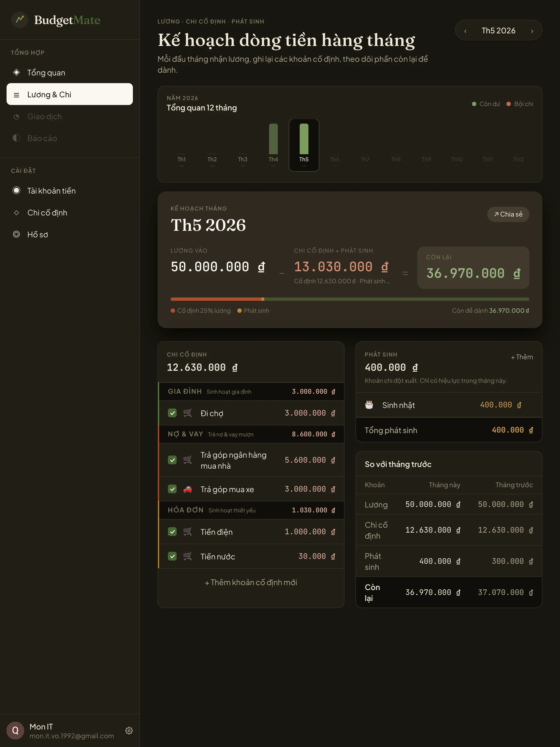Click the Phát sinh yellow legend dot
Image resolution: width=560 pixels, height=747 pixels.
pos(240,311)
